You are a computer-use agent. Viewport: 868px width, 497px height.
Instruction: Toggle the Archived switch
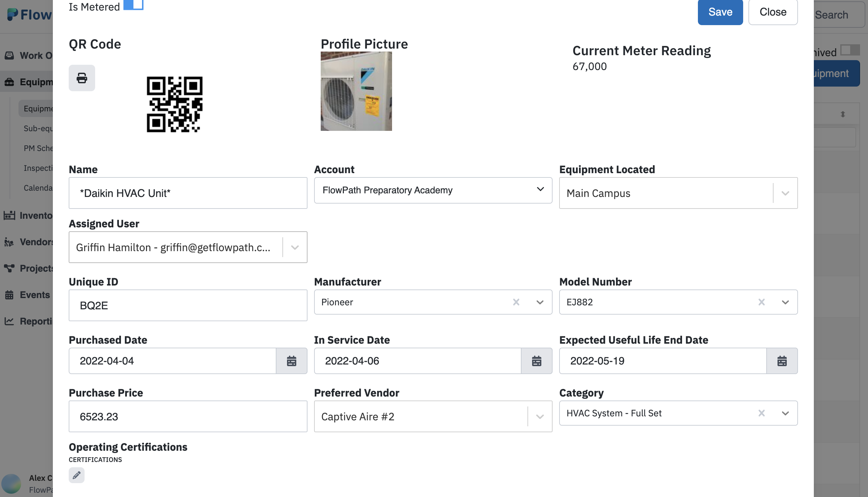850,51
